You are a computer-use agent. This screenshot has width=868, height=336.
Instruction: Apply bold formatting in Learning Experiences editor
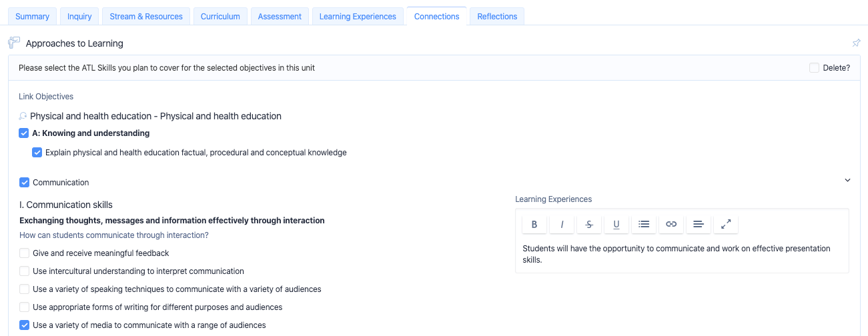coord(534,225)
